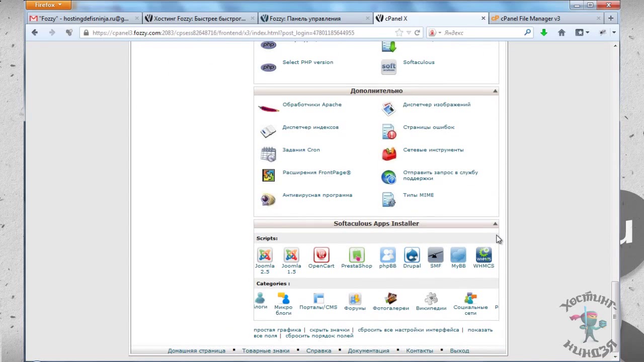The width and height of the screenshot is (644, 362).
Task: Open the Форумы category icon
Action: click(355, 299)
